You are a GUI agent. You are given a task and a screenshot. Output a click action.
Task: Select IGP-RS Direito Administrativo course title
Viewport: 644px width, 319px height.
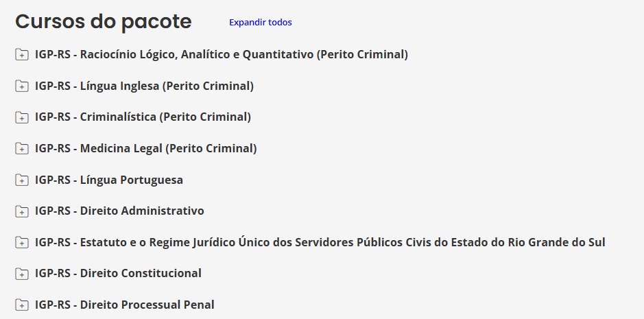(x=119, y=211)
